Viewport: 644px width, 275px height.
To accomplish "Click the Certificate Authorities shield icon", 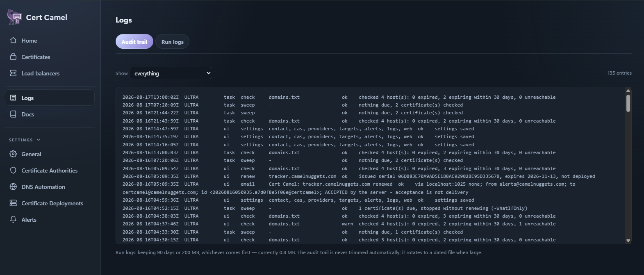I will tap(13, 170).
